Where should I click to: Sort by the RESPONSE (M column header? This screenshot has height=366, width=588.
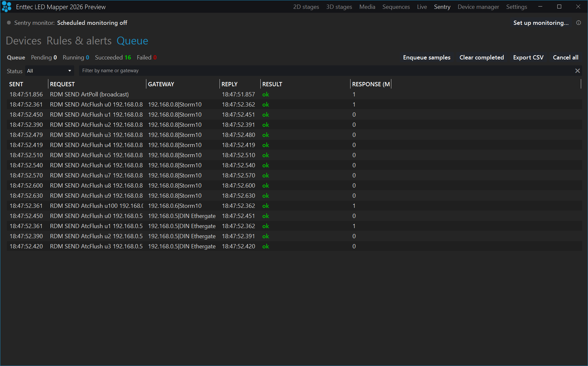371,84
